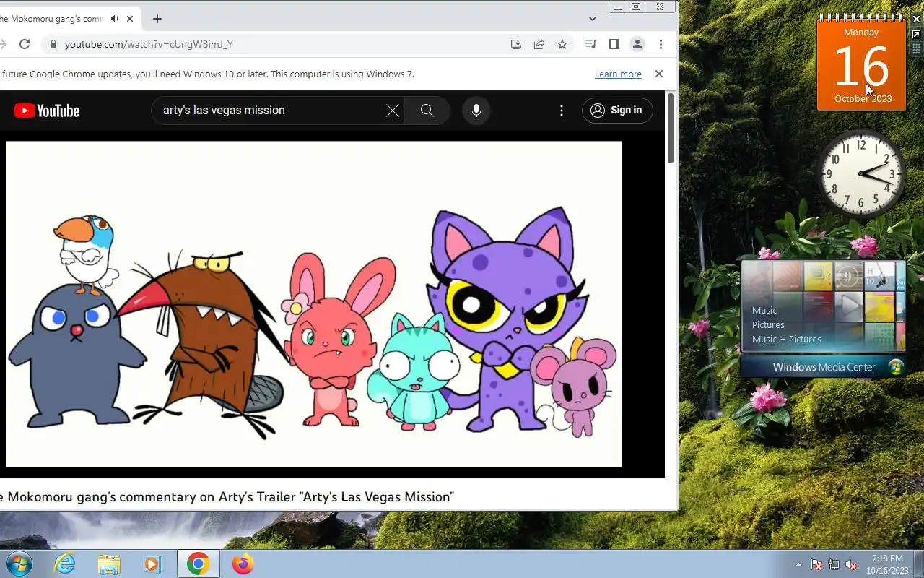Launch Windows Media Center from the gadget
The height and width of the screenshot is (578, 924).
pos(823,367)
